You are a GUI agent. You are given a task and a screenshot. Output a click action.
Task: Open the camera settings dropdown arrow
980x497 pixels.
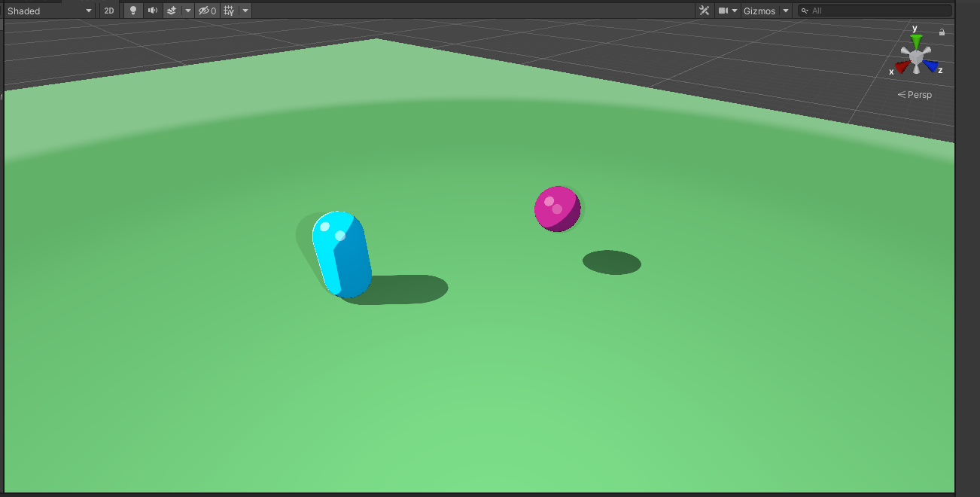[734, 11]
